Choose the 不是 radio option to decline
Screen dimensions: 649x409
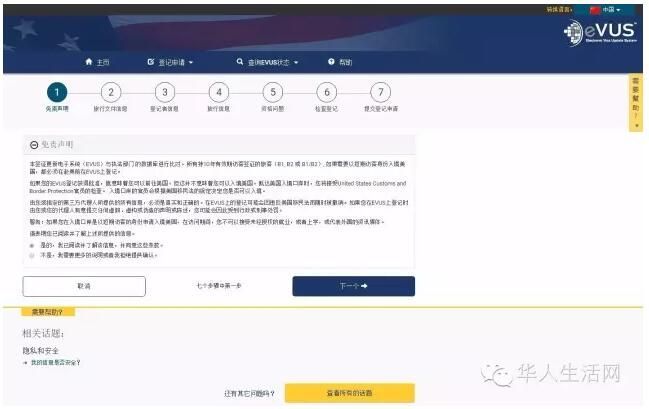point(32,255)
